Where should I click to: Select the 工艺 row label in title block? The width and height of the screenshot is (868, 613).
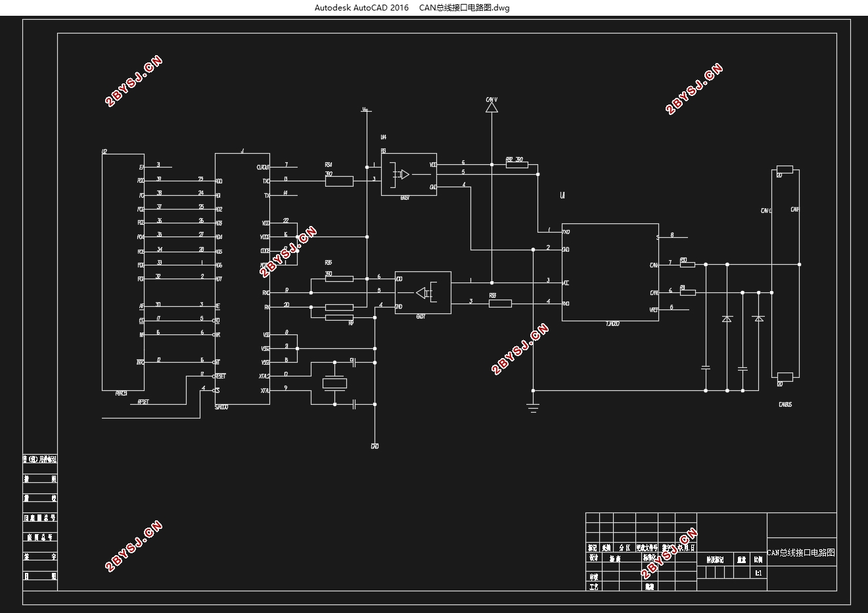593,587
